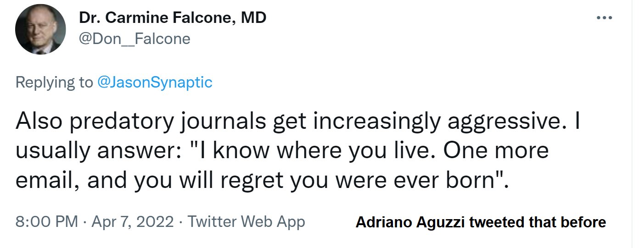Click the author's profile avatar photo
This screenshot has height=248, width=644.
point(40,31)
